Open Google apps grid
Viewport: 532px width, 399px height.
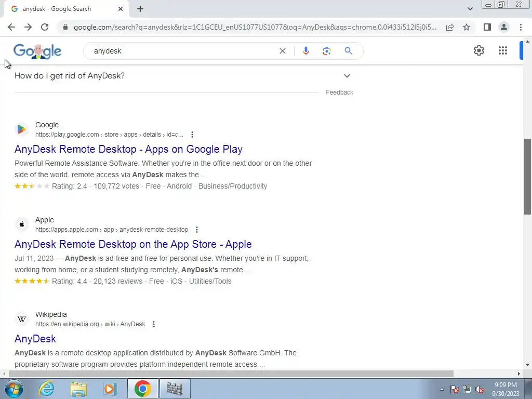(503, 50)
